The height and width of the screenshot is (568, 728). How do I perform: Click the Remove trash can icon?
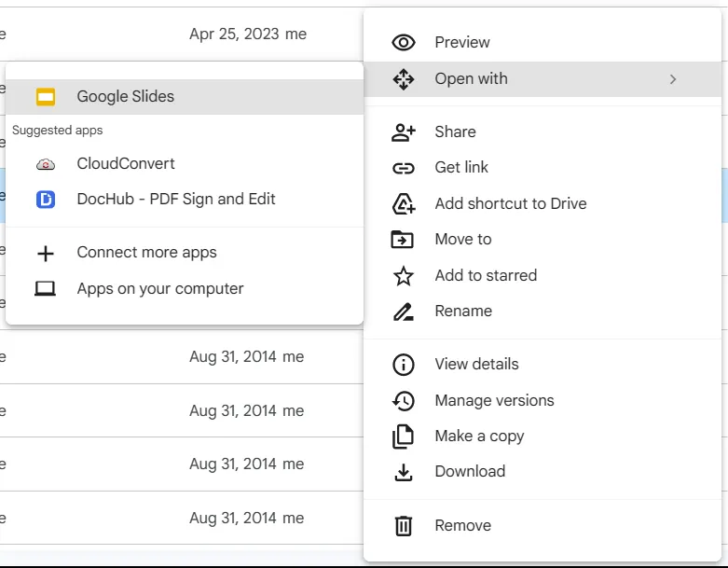tap(403, 526)
